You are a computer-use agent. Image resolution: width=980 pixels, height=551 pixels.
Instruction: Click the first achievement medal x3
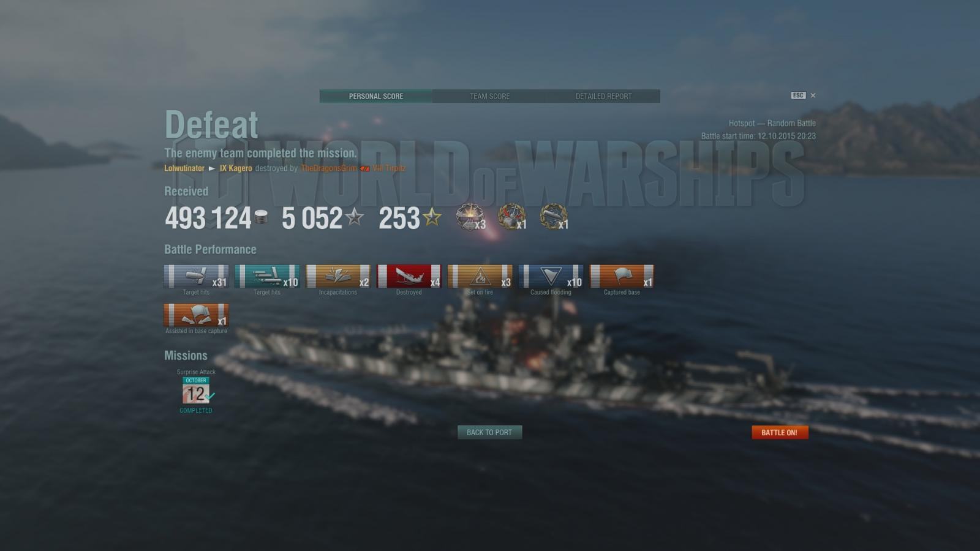(x=470, y=217)
